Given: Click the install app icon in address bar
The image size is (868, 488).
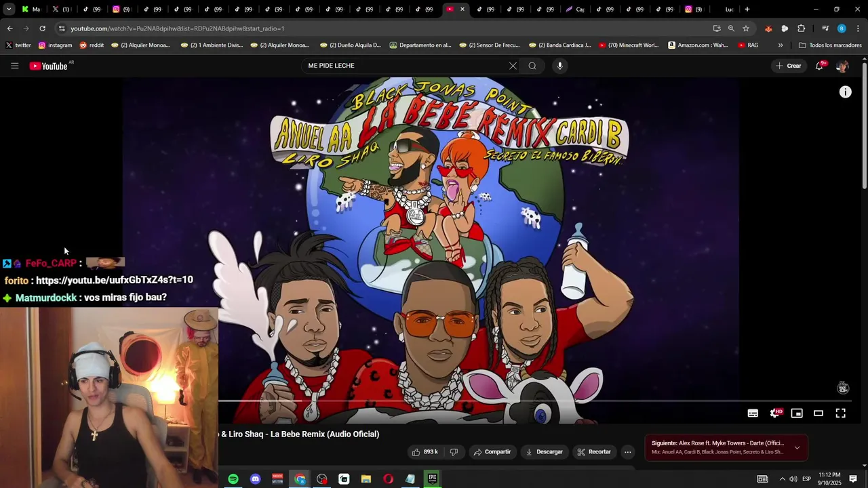Looking at the screenshot, I should click(x=717, y=28).
